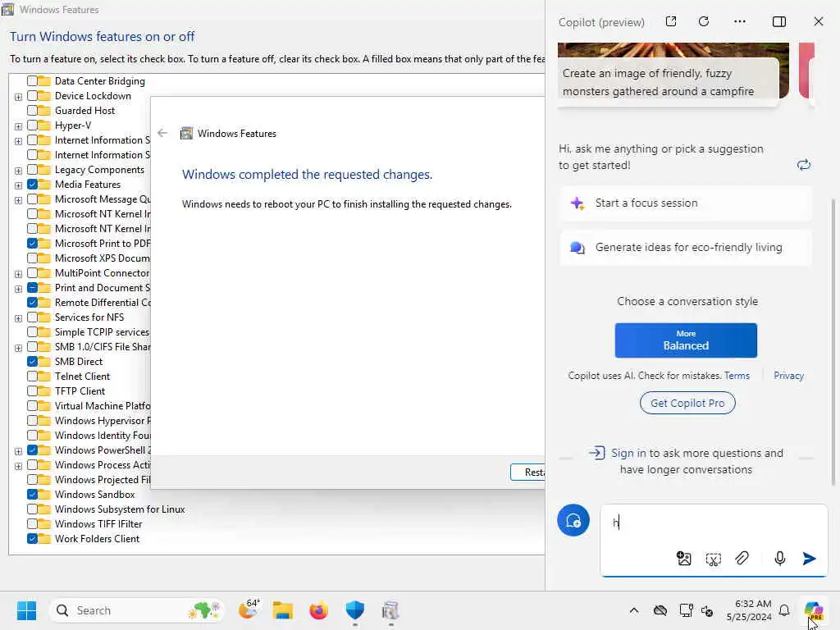Refresh the Copilot pane

704,21
